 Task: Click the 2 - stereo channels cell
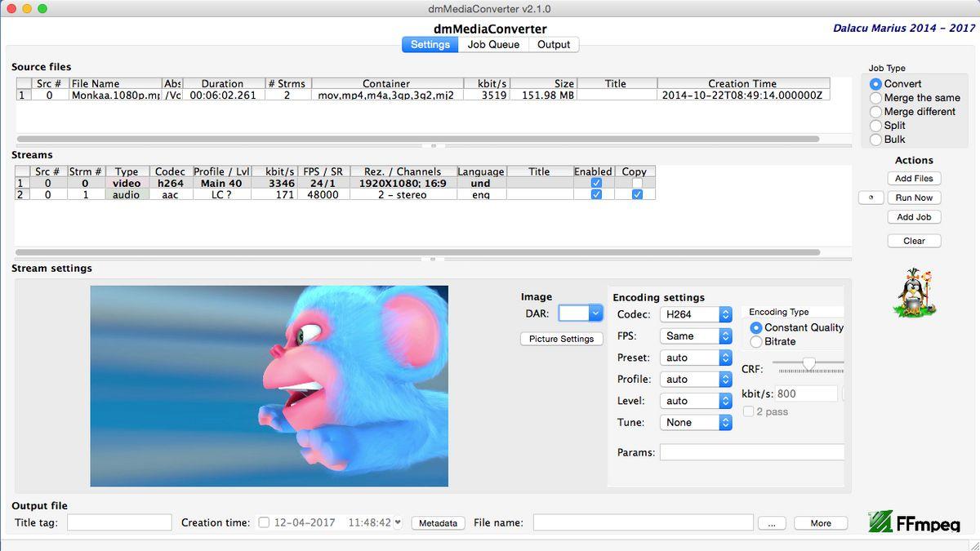pyautogui.click(x=403, y=195)
